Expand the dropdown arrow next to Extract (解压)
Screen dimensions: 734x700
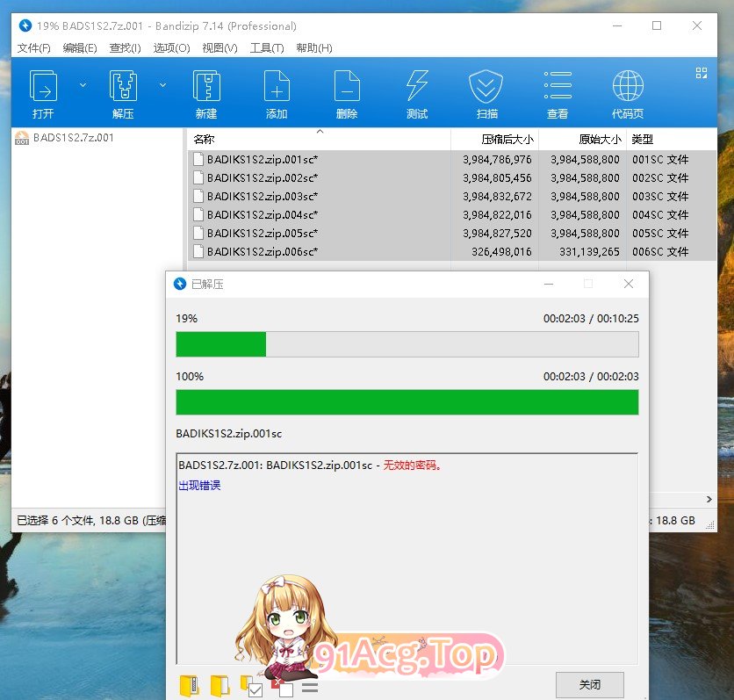pyautogui.click(x=162, y=85)
